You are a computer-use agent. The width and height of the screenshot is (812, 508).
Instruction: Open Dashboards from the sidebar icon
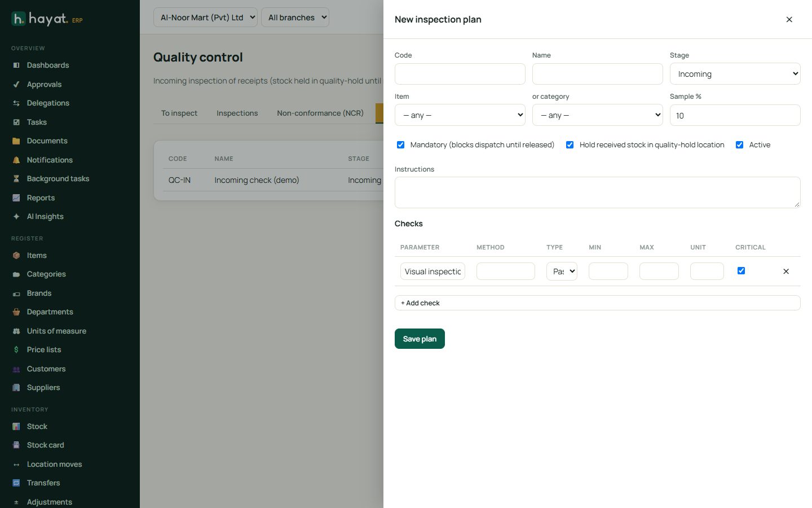pyautogui.click(x=16, y=65)
